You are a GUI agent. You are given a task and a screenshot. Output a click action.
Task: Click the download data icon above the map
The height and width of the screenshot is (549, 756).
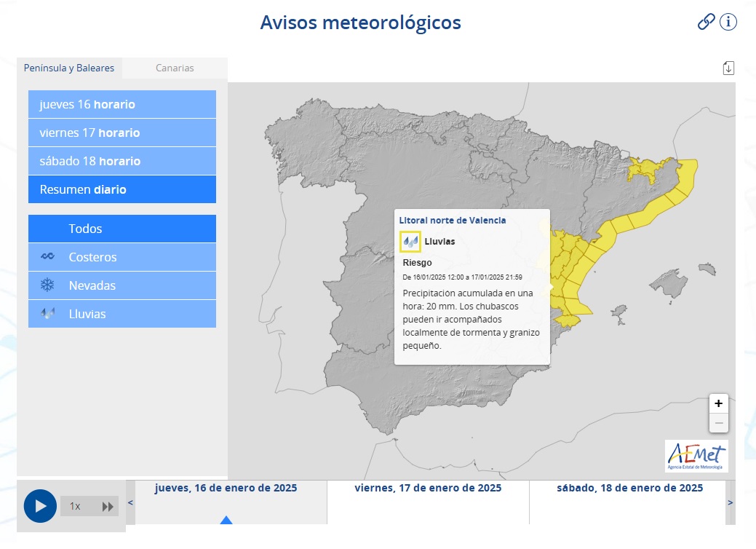pyautogui.click(x=728, y=66)
